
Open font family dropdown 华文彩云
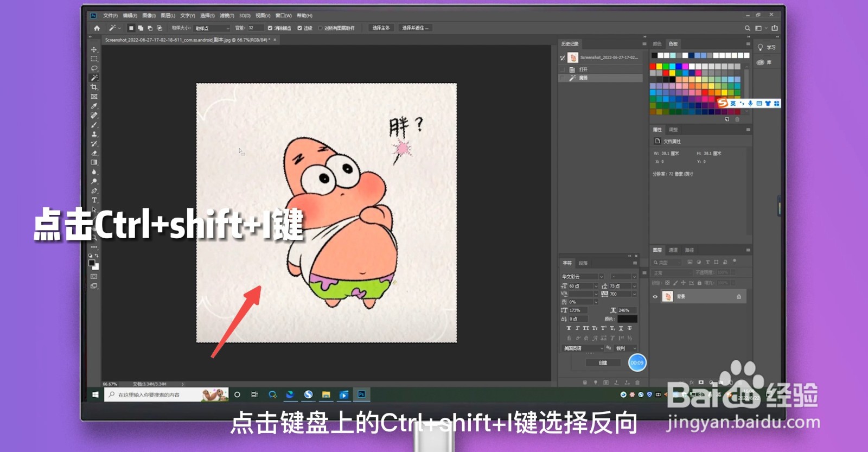tap(583, 277)
